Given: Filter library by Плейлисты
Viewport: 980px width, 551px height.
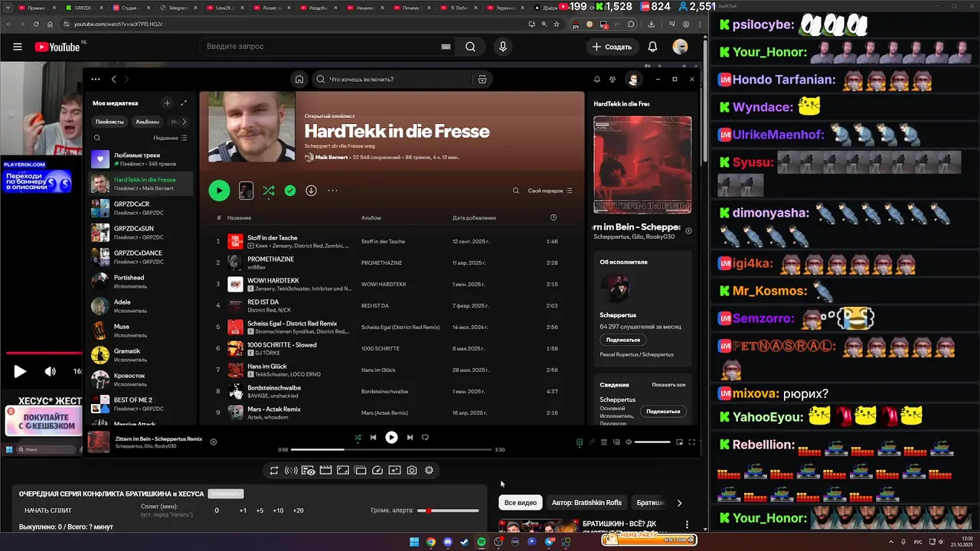Looking at the screenshot, I should tap(109, 122).
